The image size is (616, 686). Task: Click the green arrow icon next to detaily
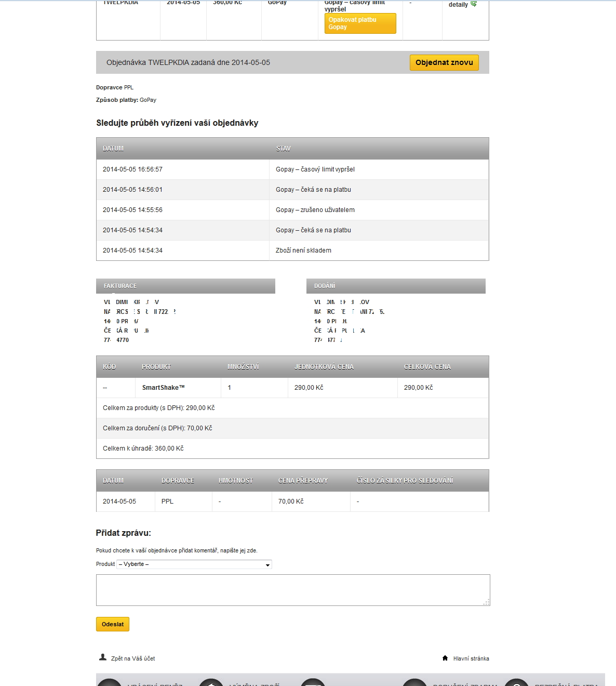[x=474, y=4]
